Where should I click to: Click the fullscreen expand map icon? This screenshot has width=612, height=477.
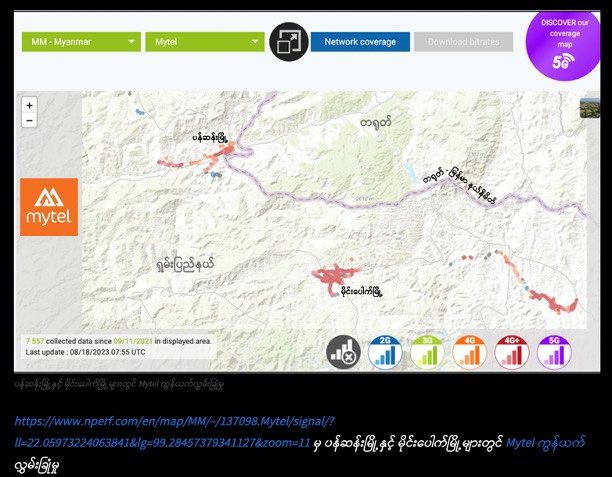click(288, 42)
